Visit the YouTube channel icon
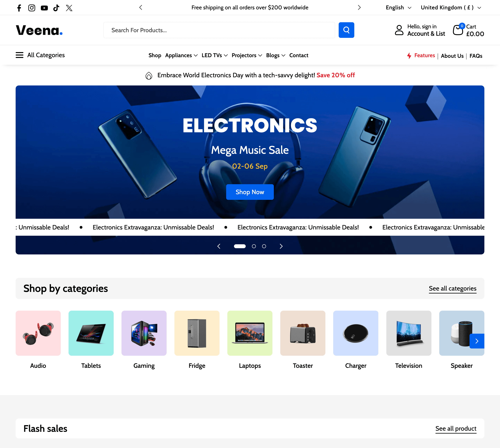This screenshot has height=448, width=500. [44, 8]
